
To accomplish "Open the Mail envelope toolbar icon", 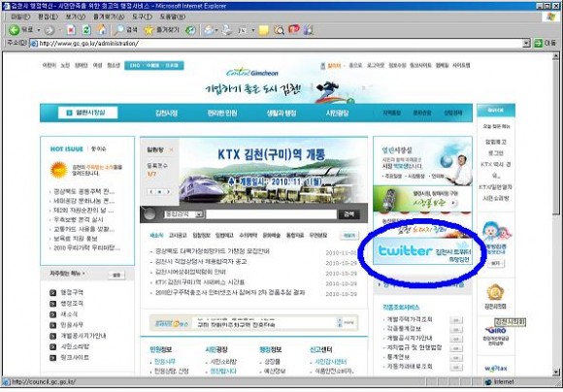I will [209, 30].
